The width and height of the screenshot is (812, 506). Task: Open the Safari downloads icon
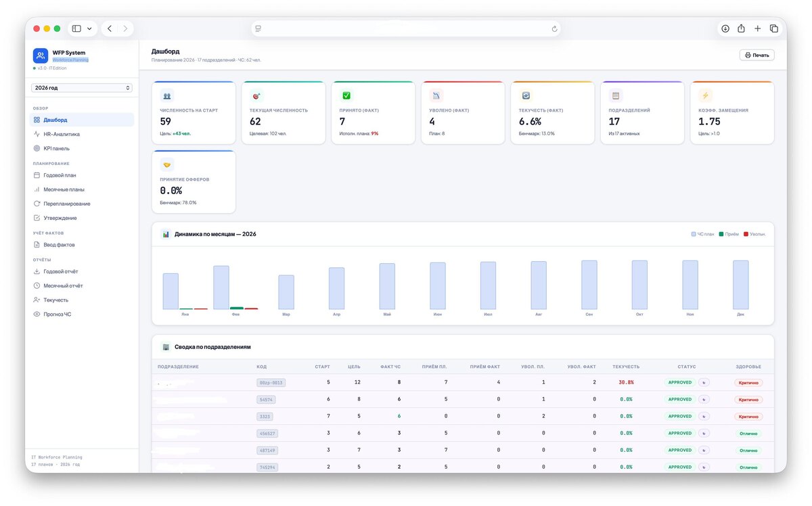[x=725, y=28]
